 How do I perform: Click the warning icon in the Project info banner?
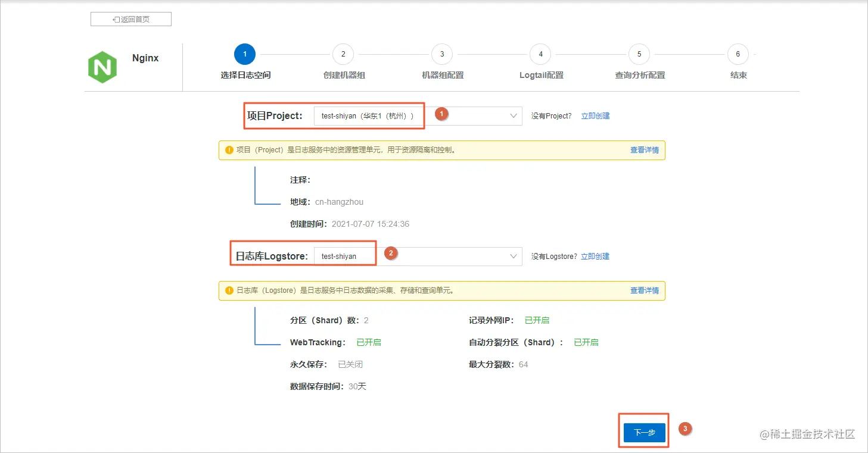click(229, 150)
